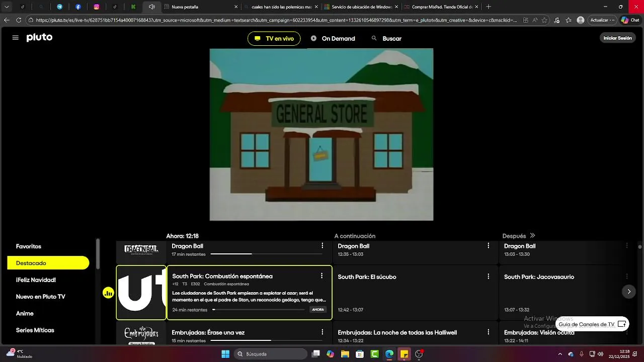This screenshot has height=362, width=644.
Task: Open options for Dragon Ball 13:03 - 13:30
Action: pos(627,246)
